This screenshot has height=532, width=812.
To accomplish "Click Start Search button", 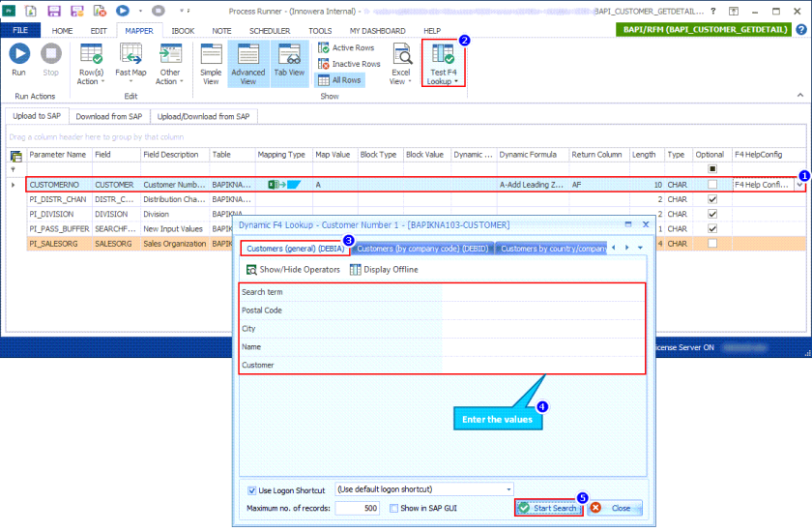I will [x=548, y=508].
